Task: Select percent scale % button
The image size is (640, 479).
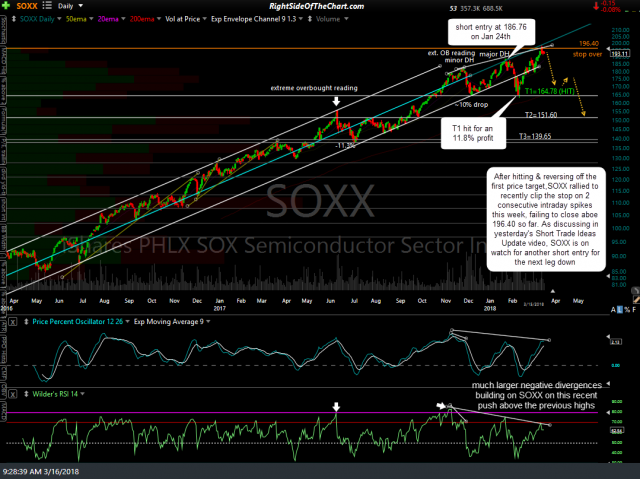Action: 627,310
